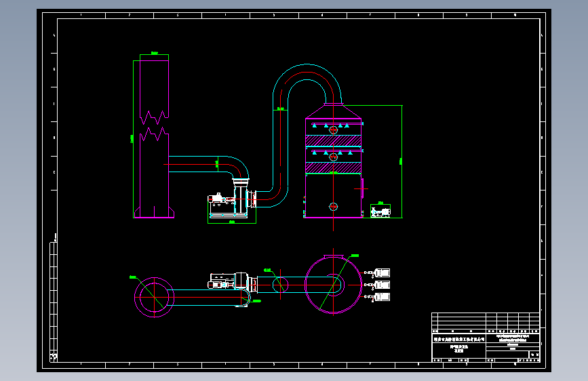588x381 pixels.
Task: Select the upper chimney section above the break
Action: click(154, 92)
